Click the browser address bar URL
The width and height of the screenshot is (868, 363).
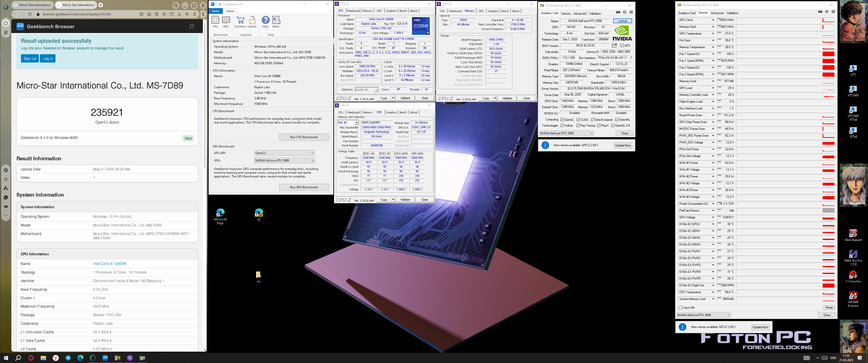tap(77, 14)
